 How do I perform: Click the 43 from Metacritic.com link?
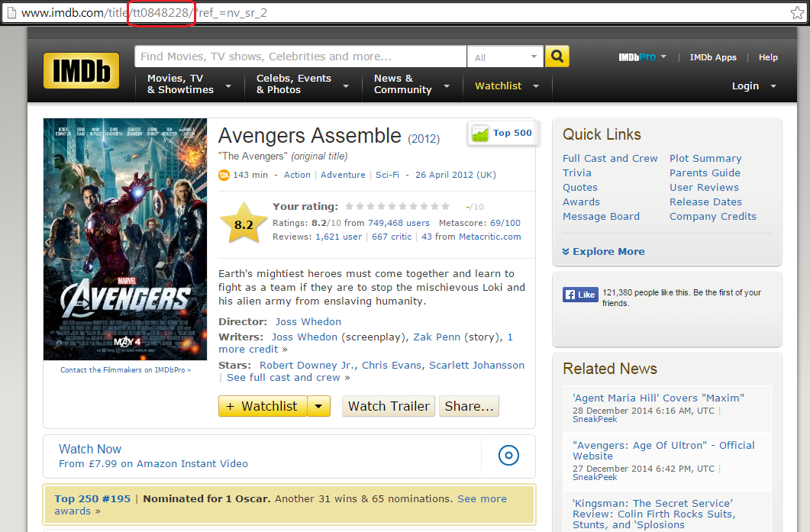point(471,237)
